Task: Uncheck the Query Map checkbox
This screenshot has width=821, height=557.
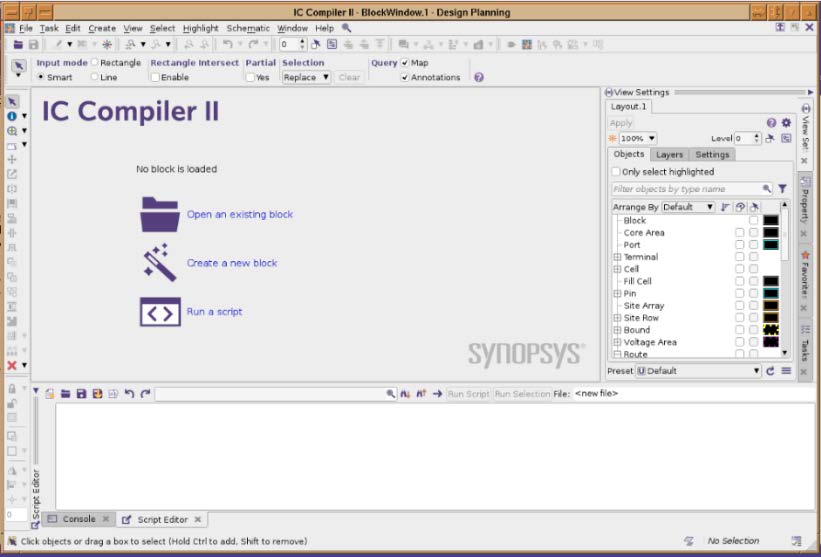Action: pos(405,63)
